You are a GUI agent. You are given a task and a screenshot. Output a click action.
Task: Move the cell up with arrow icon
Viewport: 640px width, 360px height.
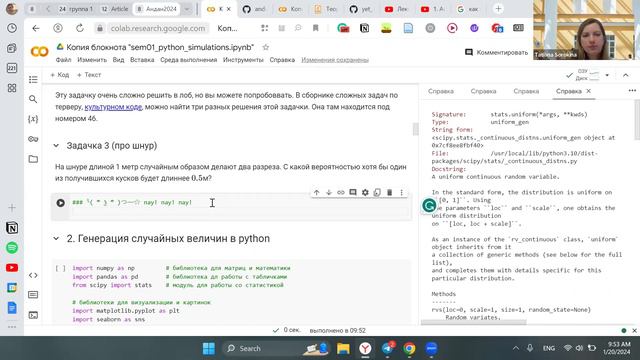pos(316,192)
